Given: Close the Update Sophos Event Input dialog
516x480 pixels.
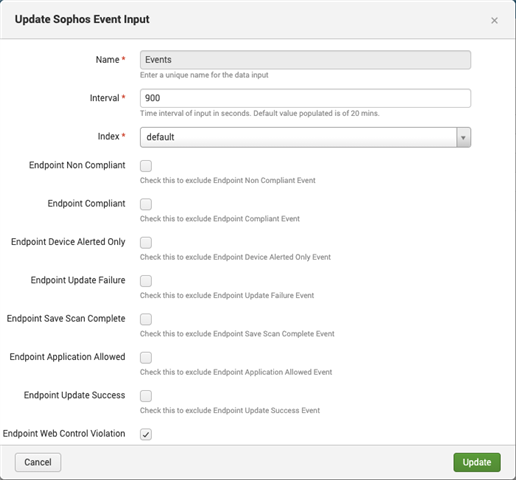Looking at the screenshot, I should pyautogui.click(x=494, y=21).
